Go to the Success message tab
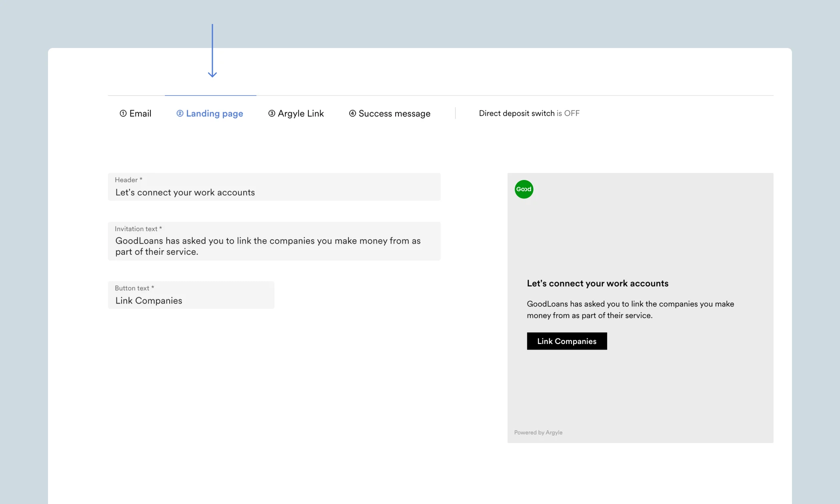840x504 pixels. click(390, 114)
